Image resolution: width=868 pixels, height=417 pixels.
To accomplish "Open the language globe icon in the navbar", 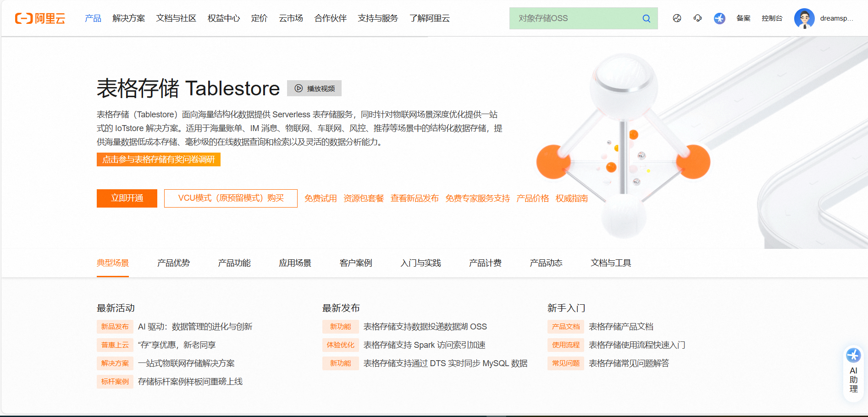I will (x=676, y=18).
